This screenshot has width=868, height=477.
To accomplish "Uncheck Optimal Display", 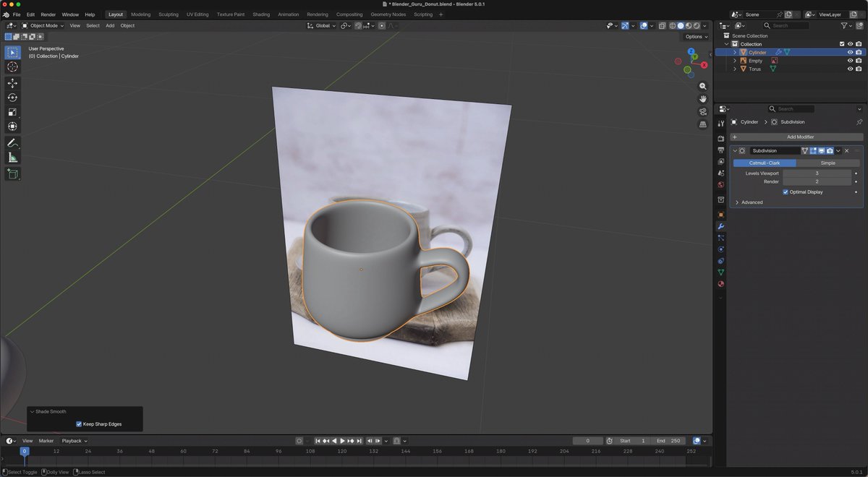I will click(x=786, y=192).
